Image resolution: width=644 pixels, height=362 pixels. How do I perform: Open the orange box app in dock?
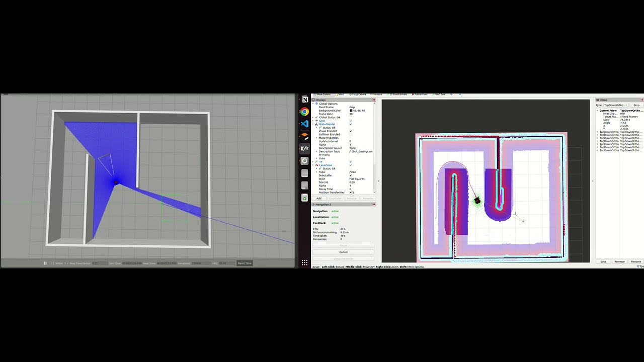point(304,136)
